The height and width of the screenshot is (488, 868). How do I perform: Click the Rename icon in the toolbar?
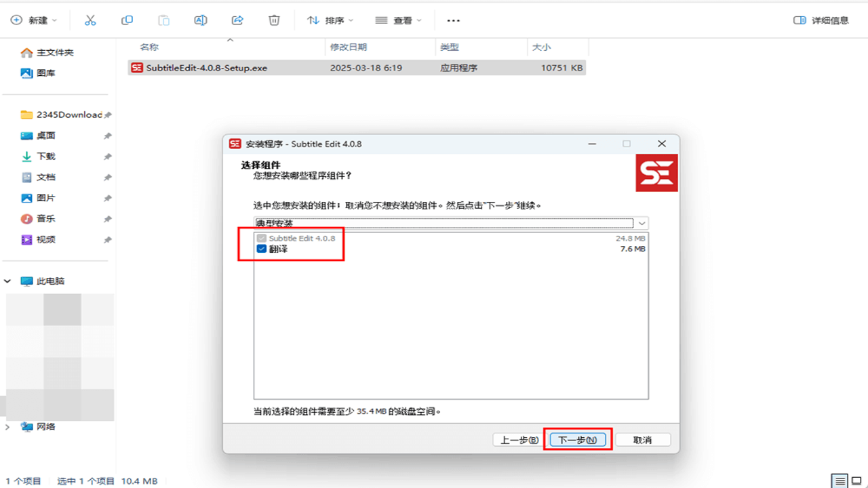201,20
